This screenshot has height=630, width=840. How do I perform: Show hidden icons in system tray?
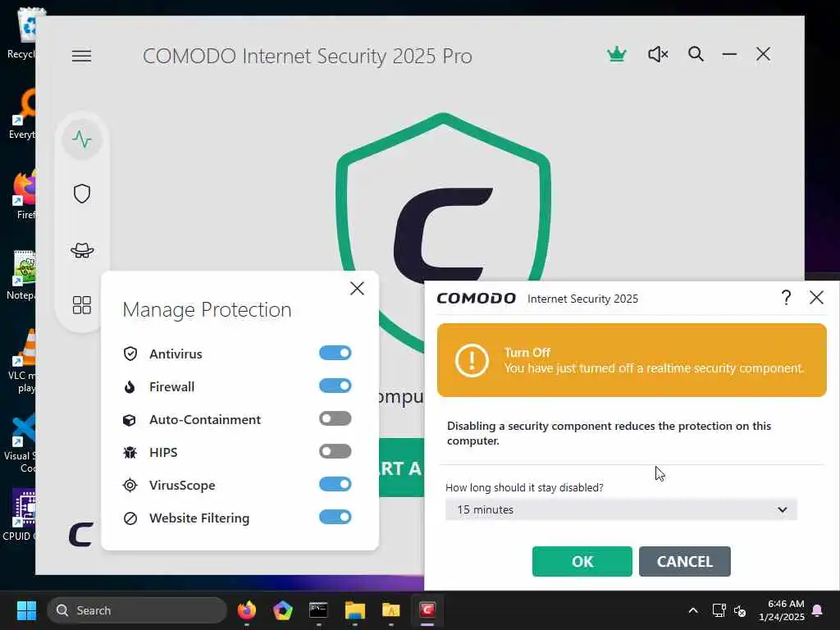click(x=692, y=610)
